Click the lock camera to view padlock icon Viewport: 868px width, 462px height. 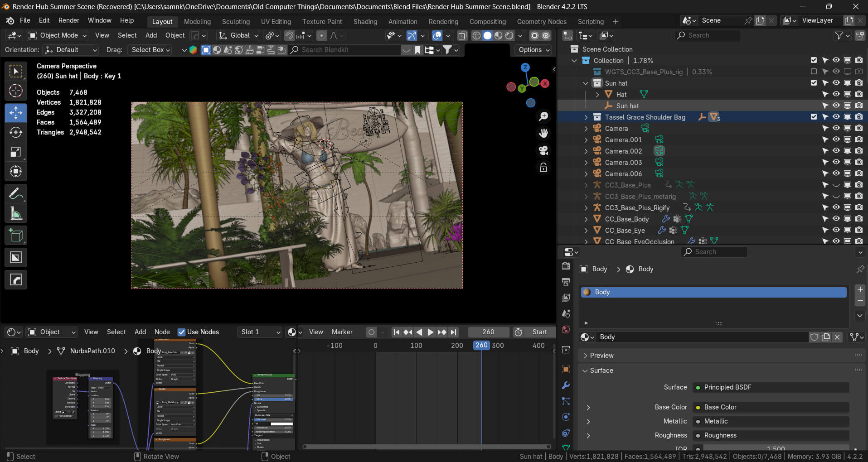pyautogui.click(x=543, y=167)
